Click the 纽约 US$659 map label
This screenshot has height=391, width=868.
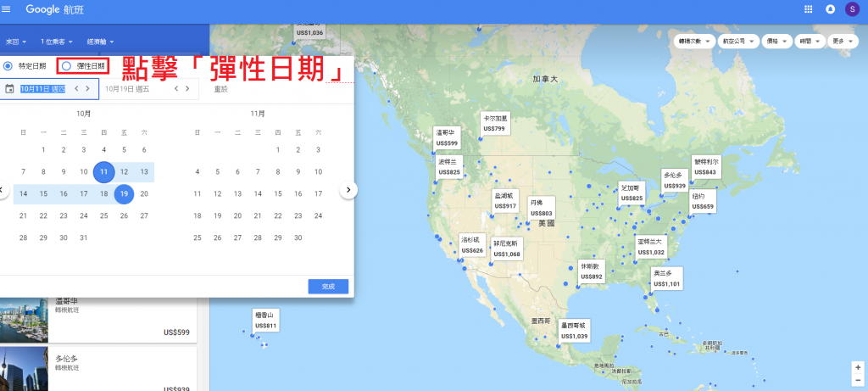tap(703, 202)
